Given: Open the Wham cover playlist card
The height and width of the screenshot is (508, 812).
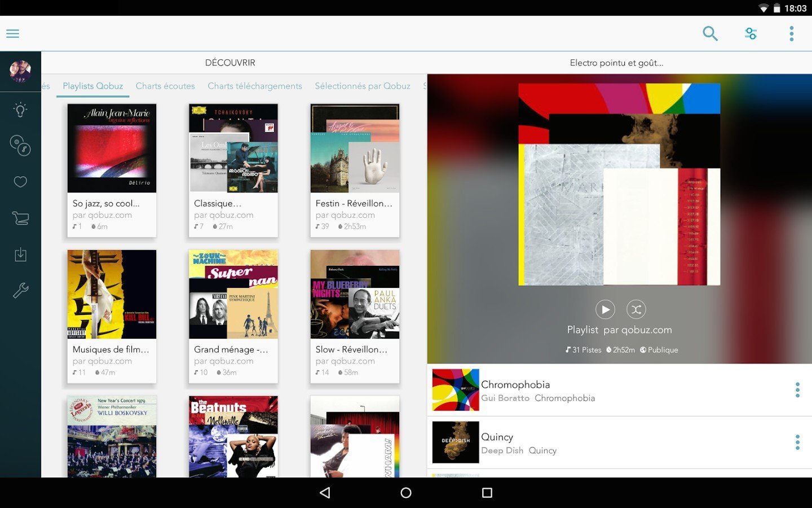Looking at the screenshot, I should [355, 436].
